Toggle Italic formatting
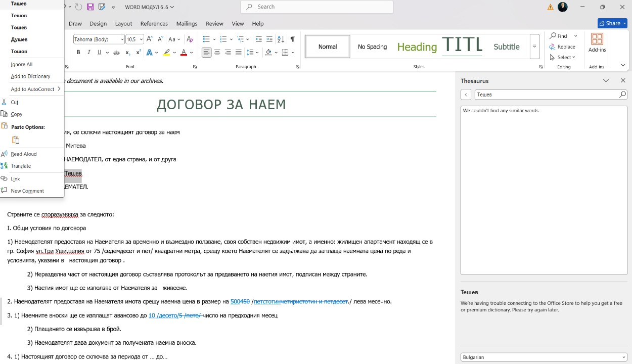This screenshot has width=632, height=364. coord(89,53)
